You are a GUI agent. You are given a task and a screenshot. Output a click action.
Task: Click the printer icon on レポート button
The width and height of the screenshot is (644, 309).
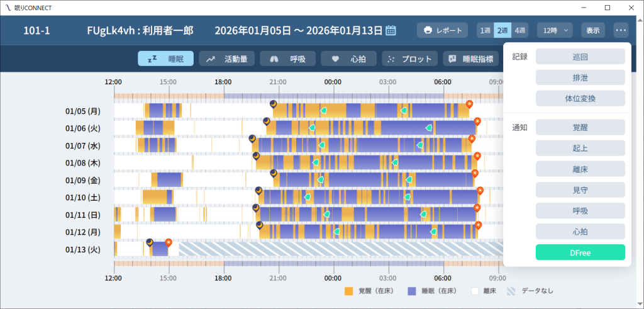click(428, 30)
